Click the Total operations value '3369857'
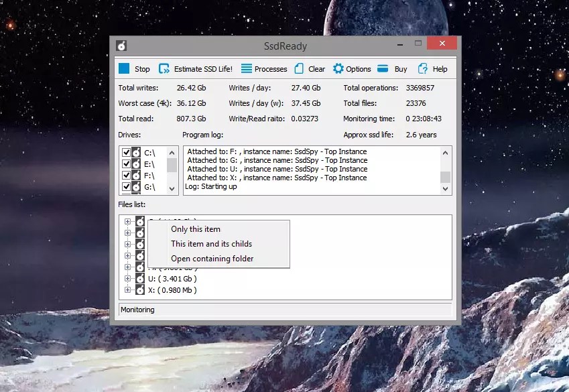This screenshot has height=392, width=569. tap(420, 88)
